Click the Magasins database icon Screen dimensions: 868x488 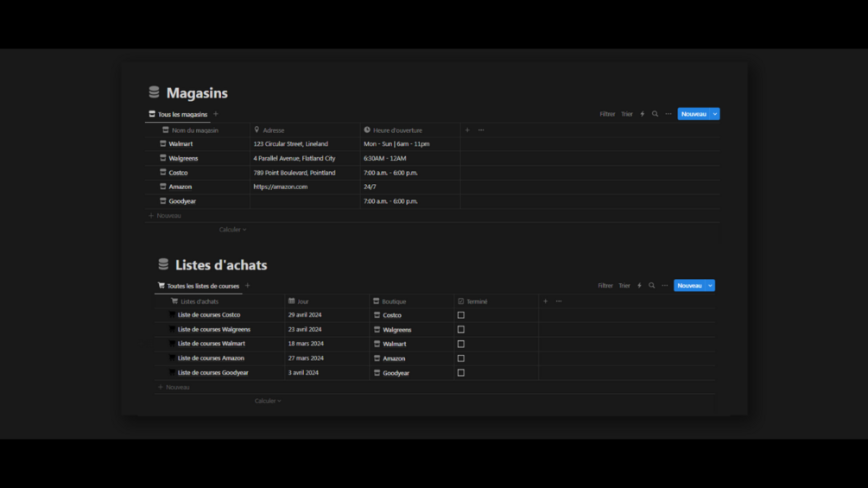(x=154, y=92)
